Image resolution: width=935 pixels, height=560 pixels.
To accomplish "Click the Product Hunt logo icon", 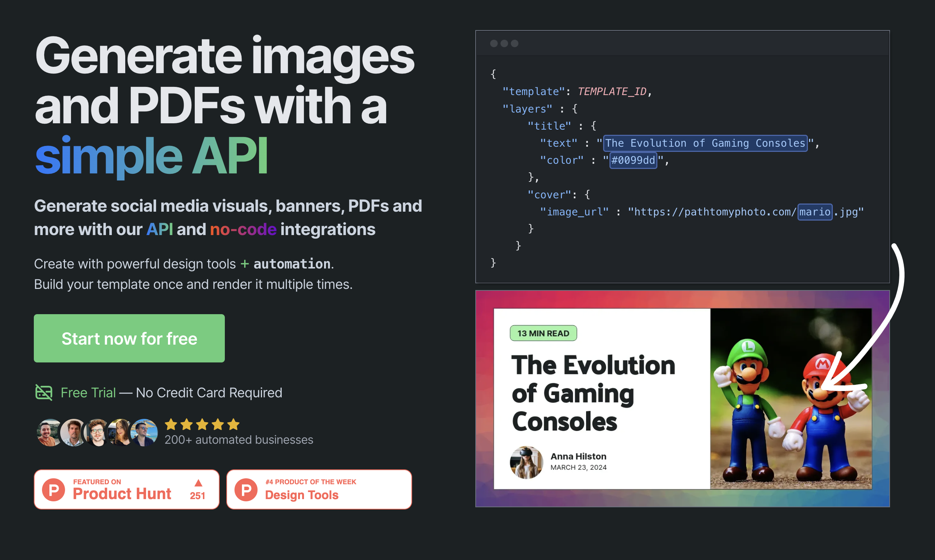I will (x=54, y=489).
